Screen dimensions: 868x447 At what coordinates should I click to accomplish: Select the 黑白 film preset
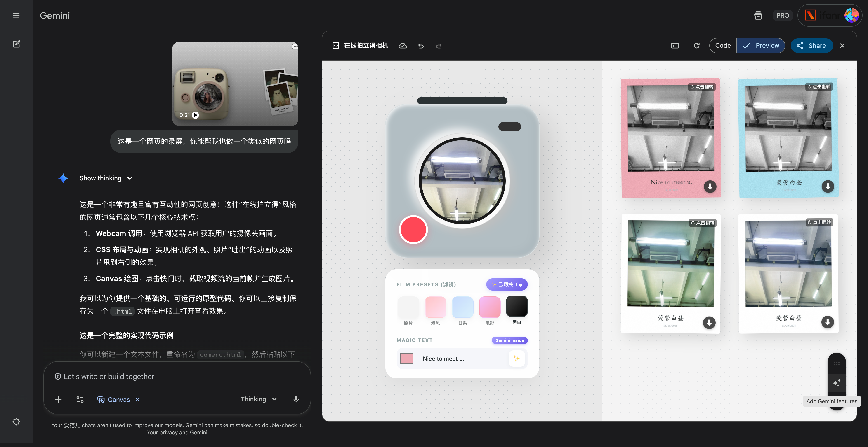517,307
